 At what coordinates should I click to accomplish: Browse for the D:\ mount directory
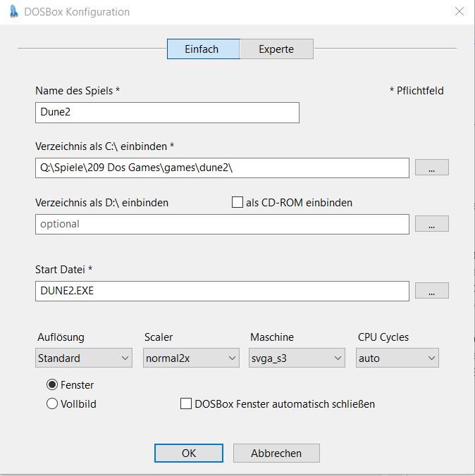click(x=431, y=224)
